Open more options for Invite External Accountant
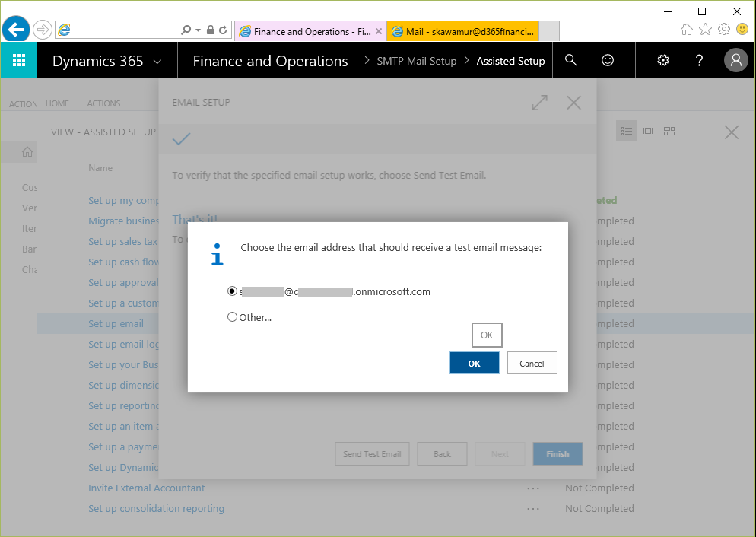 tap(533, 488)
